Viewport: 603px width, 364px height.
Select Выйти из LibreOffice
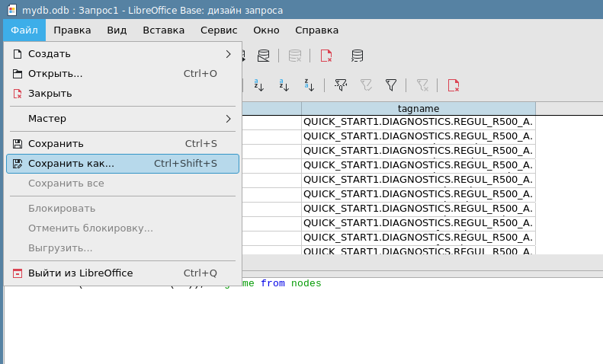pos(80,273)
